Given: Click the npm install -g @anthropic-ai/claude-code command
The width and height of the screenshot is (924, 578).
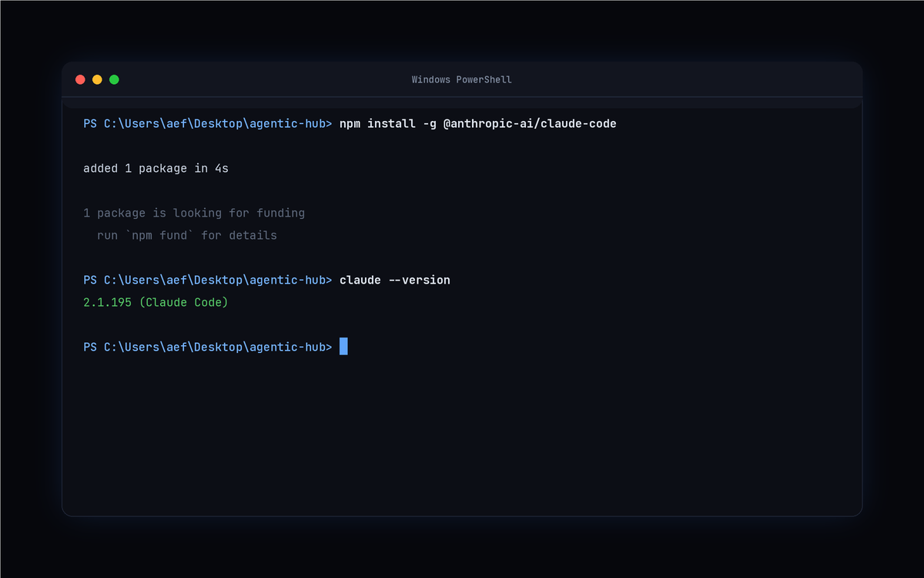Looking at the screenshot, I should [x=478, y=123].
